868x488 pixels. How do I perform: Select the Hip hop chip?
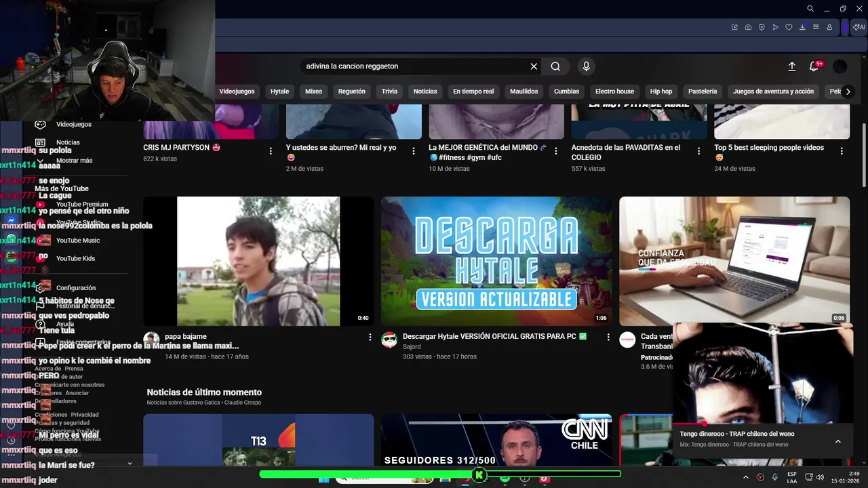click(x=661, y=91)
